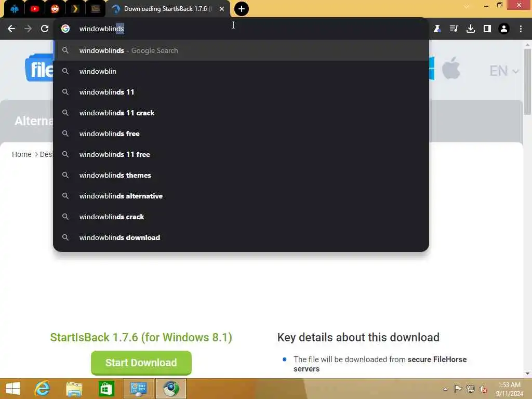Open the media controls icon
This screenshot has height=399, width=532.
(454, 29)
